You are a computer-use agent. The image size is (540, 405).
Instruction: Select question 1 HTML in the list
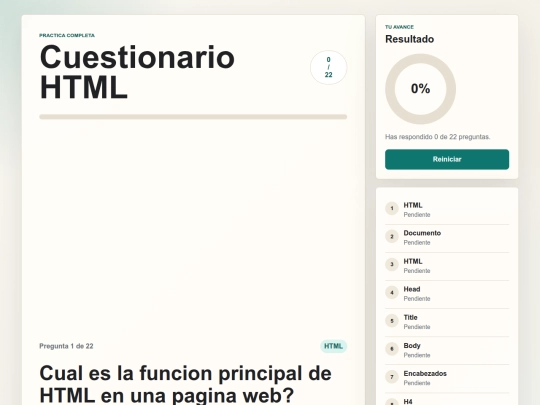pos(447,210)
